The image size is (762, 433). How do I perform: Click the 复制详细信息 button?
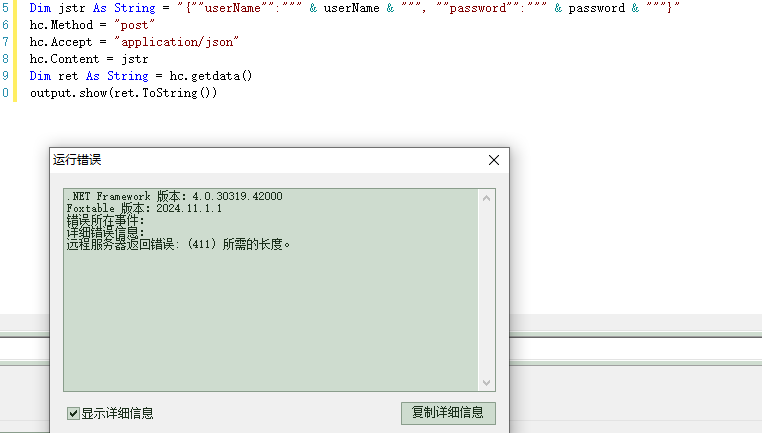tap(447, 413)
